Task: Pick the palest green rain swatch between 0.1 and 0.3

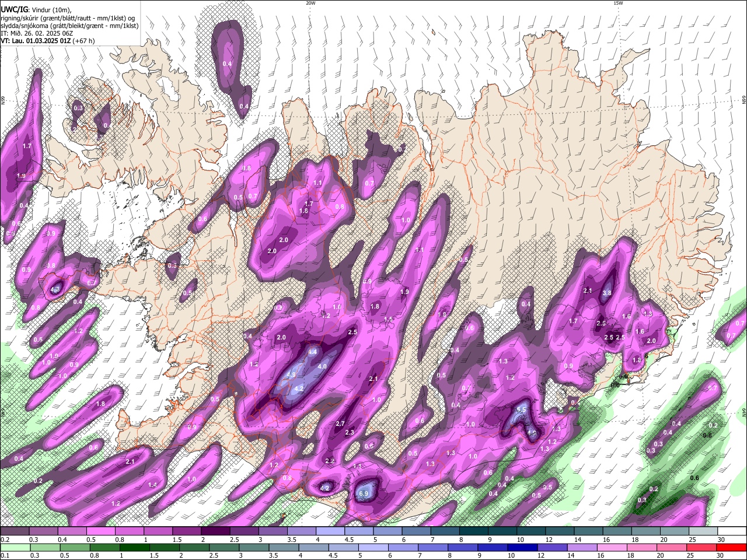Action: (x=15, y=548)
